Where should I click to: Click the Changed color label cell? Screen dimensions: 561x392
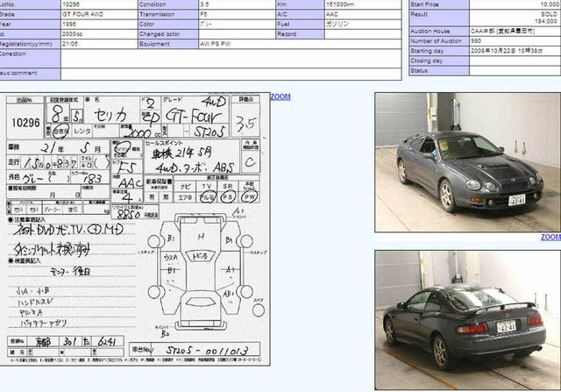pyautogui.click(x=167, y=34)
